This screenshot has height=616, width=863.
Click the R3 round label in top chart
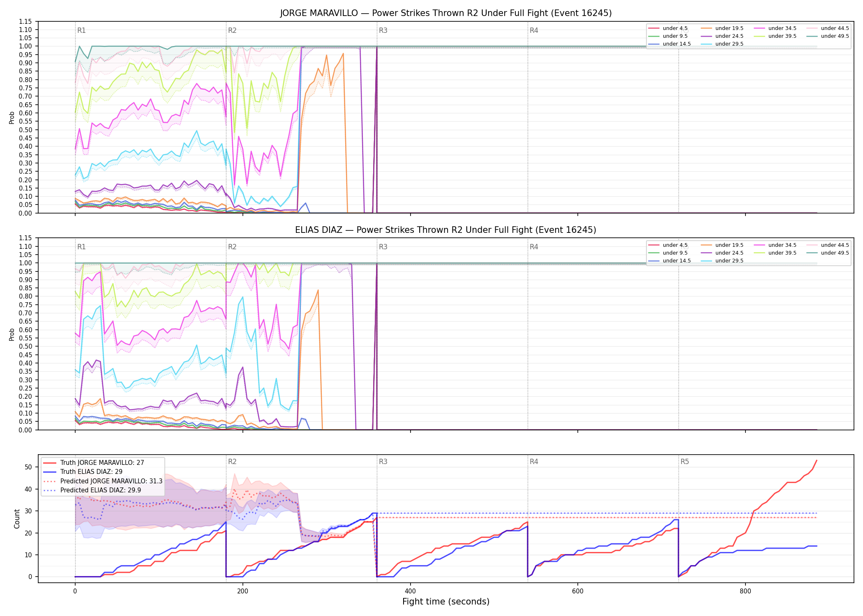tap(383, 30)
